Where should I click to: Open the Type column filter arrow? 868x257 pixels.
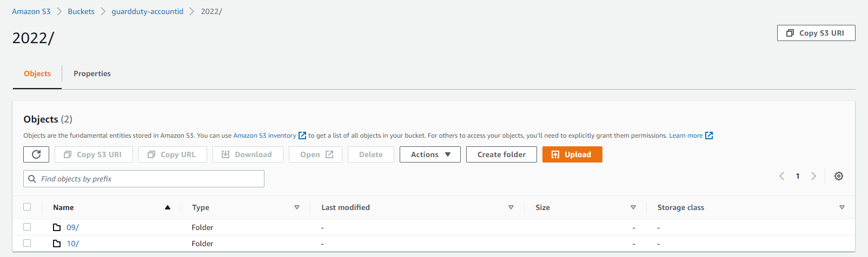(x=296, y=207)
